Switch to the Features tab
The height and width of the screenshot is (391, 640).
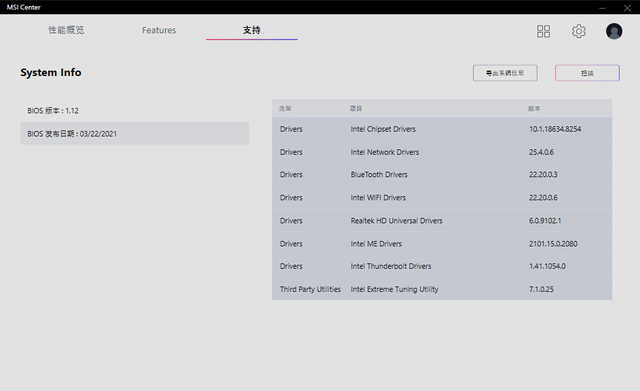159,30
